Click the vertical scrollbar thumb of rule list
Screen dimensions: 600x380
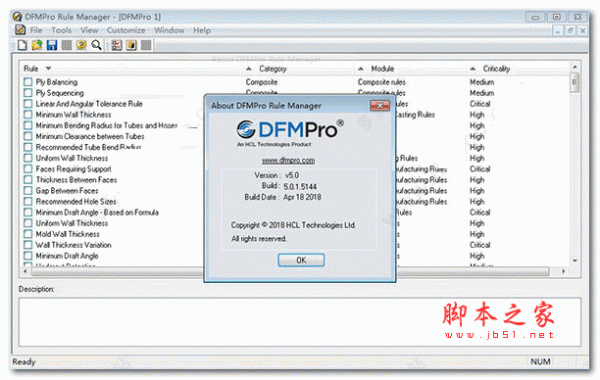coord(575,83)
